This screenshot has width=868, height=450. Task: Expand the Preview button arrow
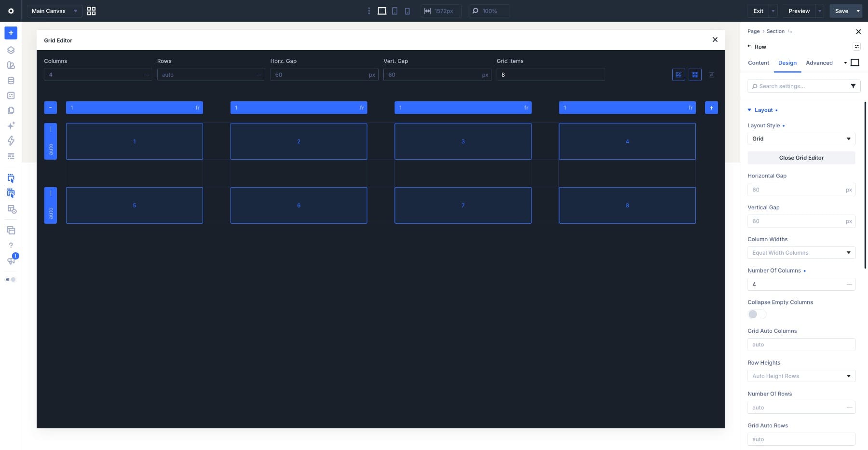pyautogui.click(x=819, y=11)
